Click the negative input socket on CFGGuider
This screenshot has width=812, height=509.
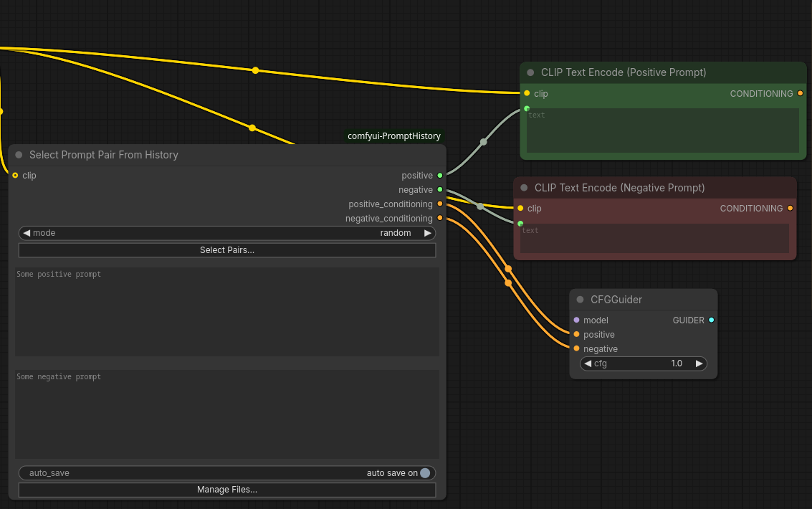coord(576,348)
